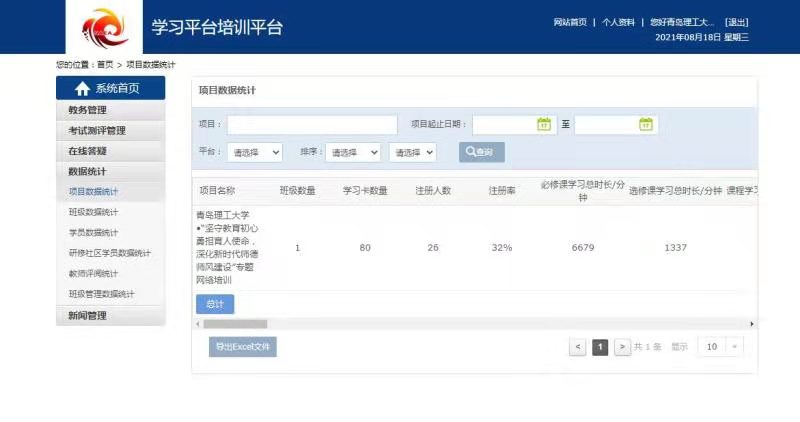Viewport: 800px width, 422px height.
Task: Click the platform logo in the header
Action: tap(104, 27)
